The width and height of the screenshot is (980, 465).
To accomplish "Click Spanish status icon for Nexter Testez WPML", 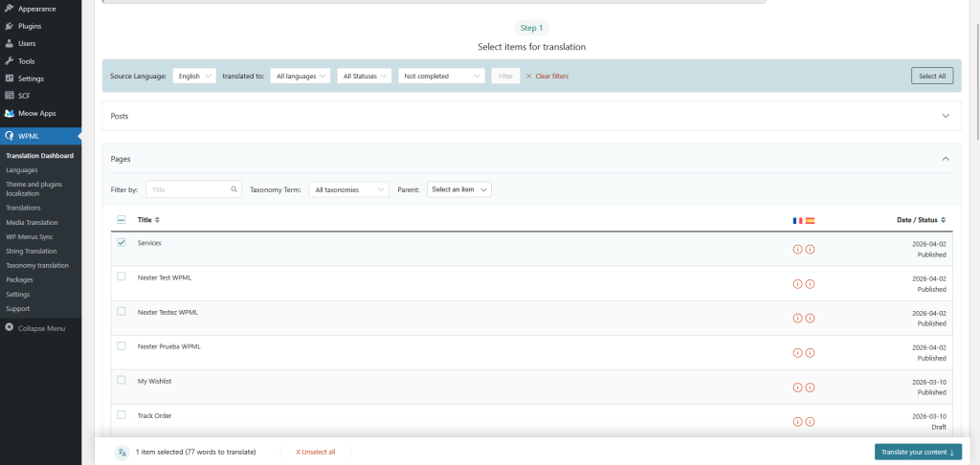I will coord(810,318).
